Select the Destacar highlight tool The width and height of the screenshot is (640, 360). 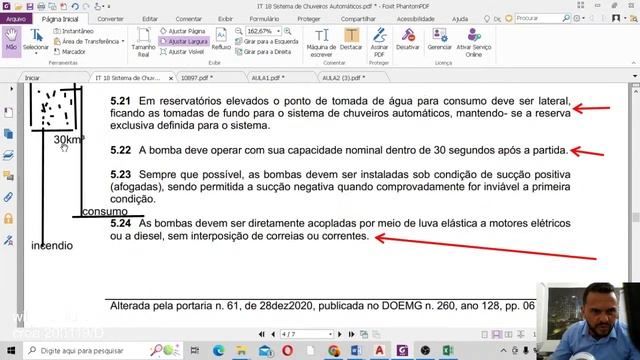pyautogui.click(x=351, y=40)
